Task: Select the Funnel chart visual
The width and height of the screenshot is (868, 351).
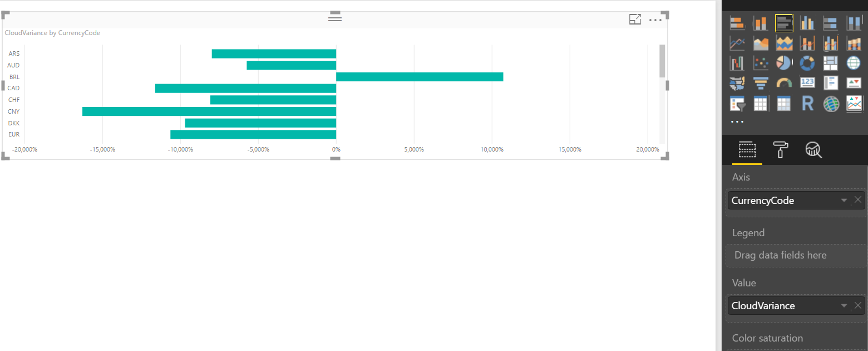Action: click(x=761, y=83)
